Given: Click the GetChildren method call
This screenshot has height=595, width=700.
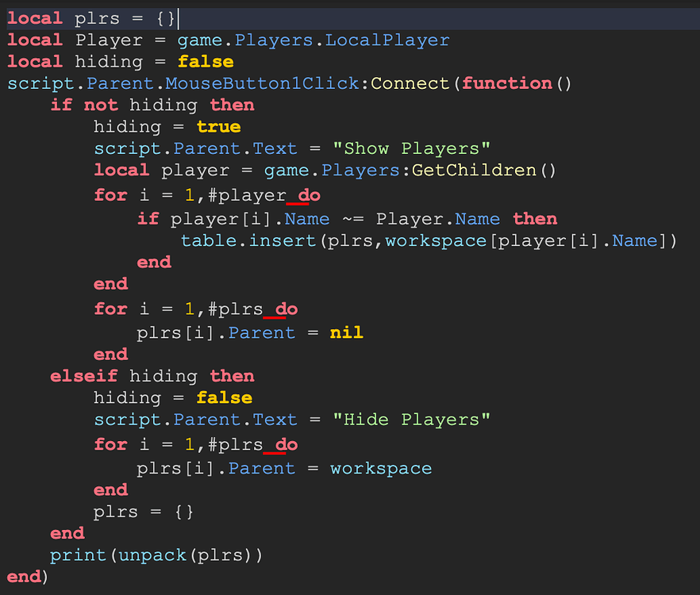Looking at the screenshot, I should (474, 171).
